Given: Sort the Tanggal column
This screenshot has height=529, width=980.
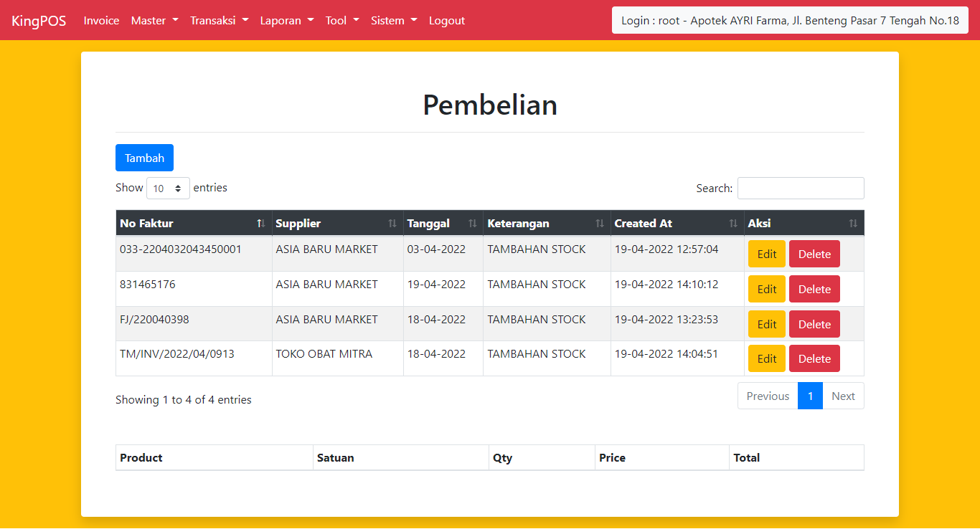Looking at the screenshot, I should click(x=473, y=222).
